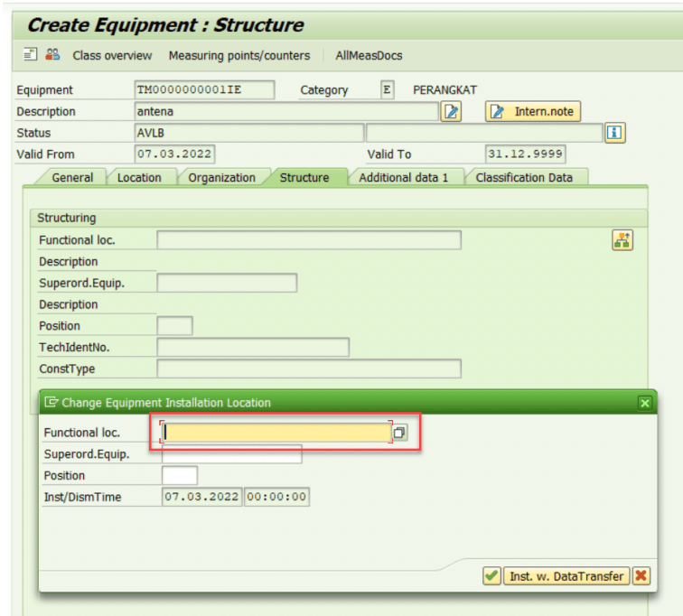
Task: Open the Location tab
Action: (139, 178)
